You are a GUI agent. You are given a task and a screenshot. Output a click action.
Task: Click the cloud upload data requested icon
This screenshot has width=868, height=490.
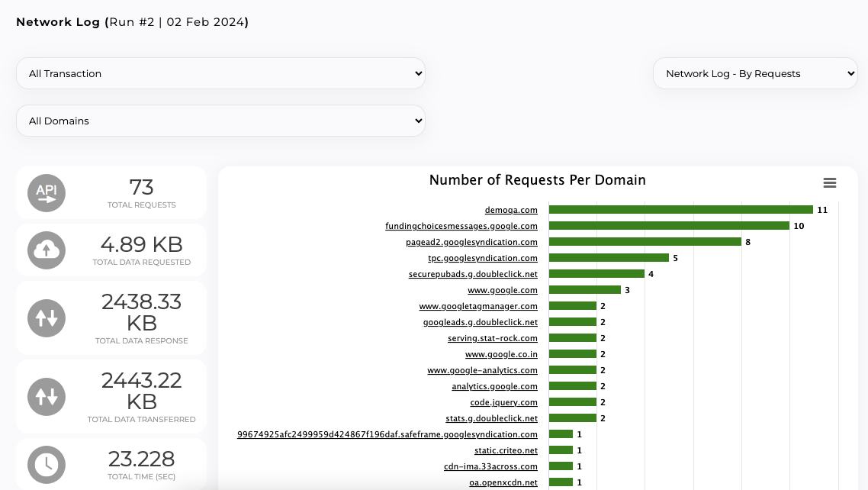coord(47,250)
